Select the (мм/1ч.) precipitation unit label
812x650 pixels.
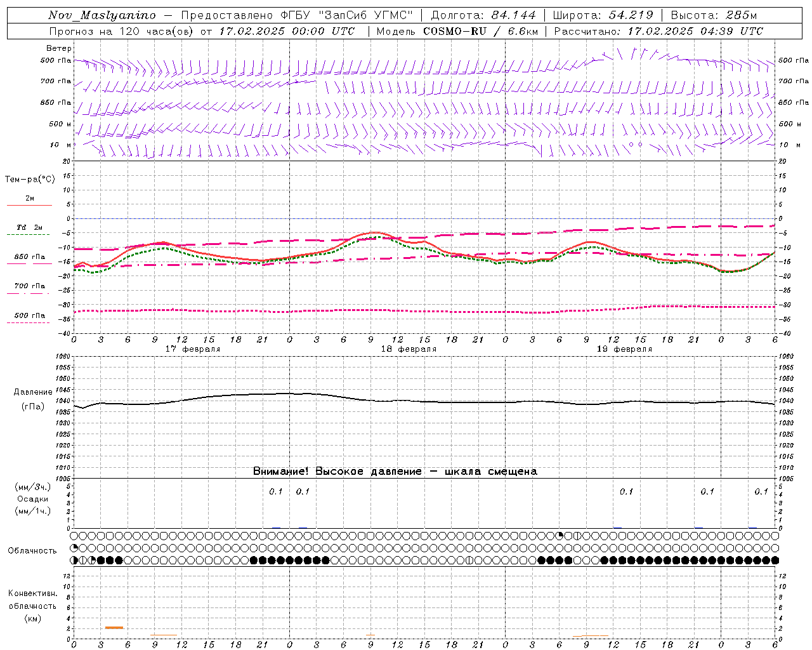32,511
